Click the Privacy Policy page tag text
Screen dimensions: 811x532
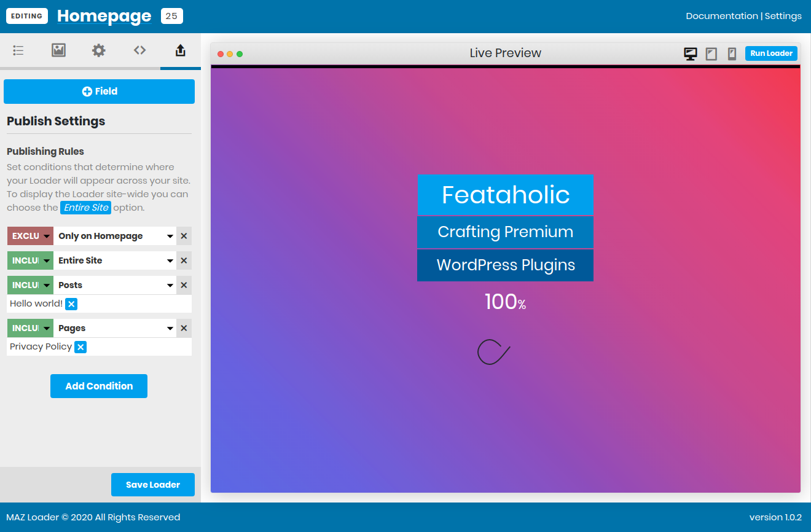coord(41,346)
